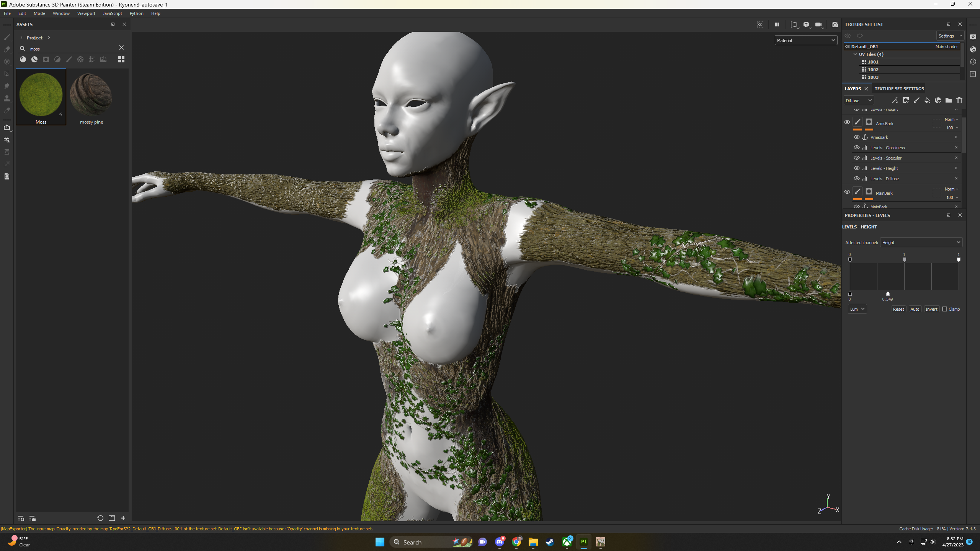980x551 pixels.
Task: Add a smart material layer icon
Action: 938,100
